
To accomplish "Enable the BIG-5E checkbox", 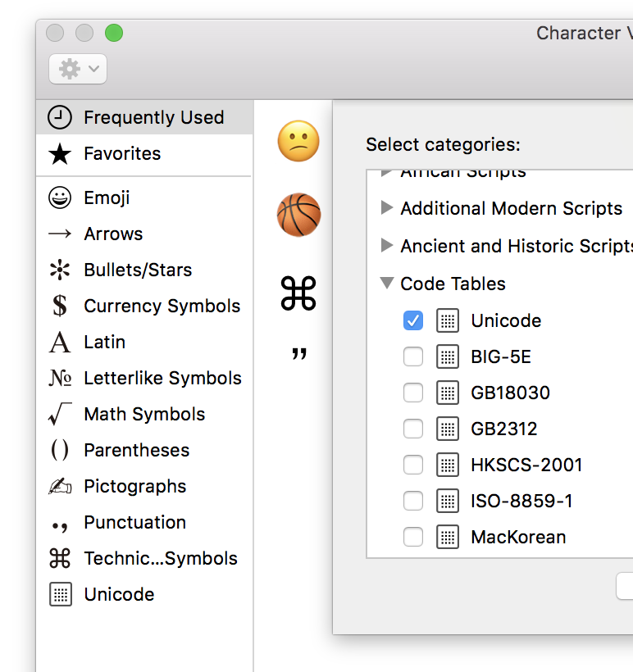I will coord(413,356).
